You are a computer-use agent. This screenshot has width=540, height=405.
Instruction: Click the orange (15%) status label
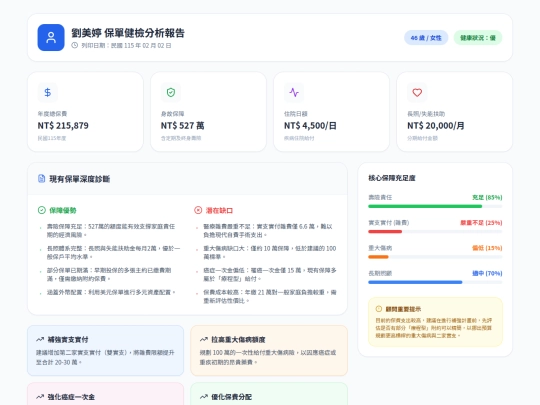pos(487,248)
